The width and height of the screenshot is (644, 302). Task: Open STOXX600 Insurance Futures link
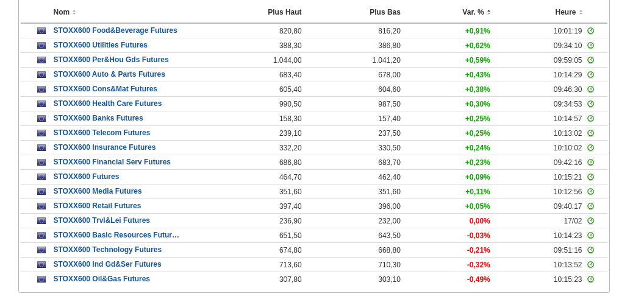[x=104, y=147]
